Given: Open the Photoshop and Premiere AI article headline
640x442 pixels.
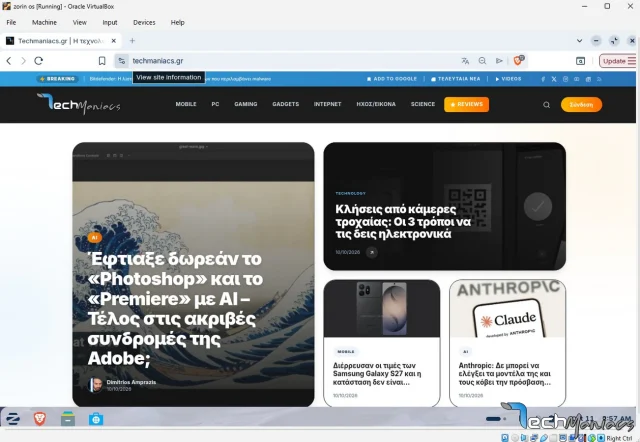Looking at the screenshot, I should (x=176, y=309).
